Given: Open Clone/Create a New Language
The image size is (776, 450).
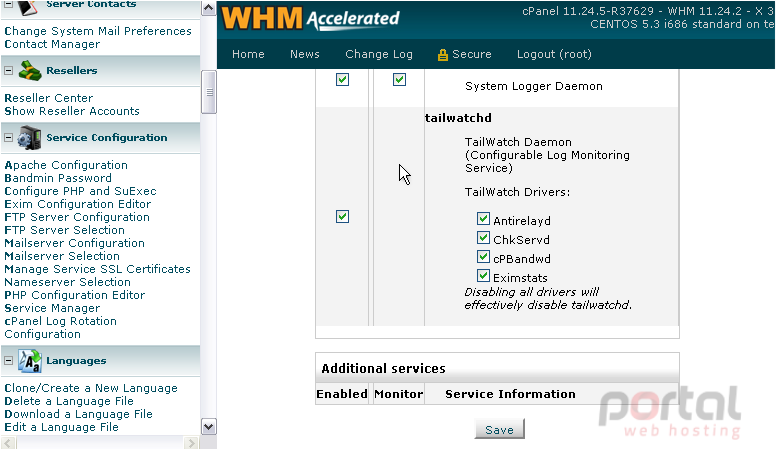Looking at the screenshot, I should (91, 388).
